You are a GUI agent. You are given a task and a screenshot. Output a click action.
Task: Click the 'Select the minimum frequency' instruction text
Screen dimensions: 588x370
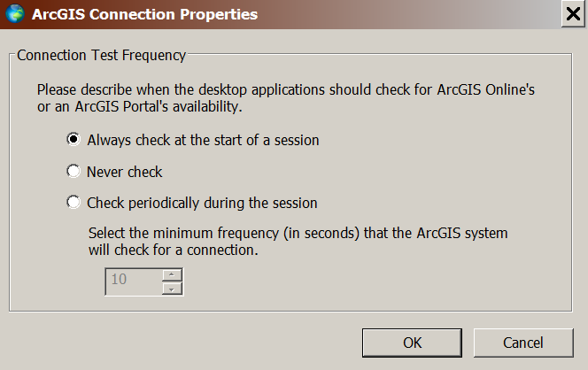[x=297, y=233]
